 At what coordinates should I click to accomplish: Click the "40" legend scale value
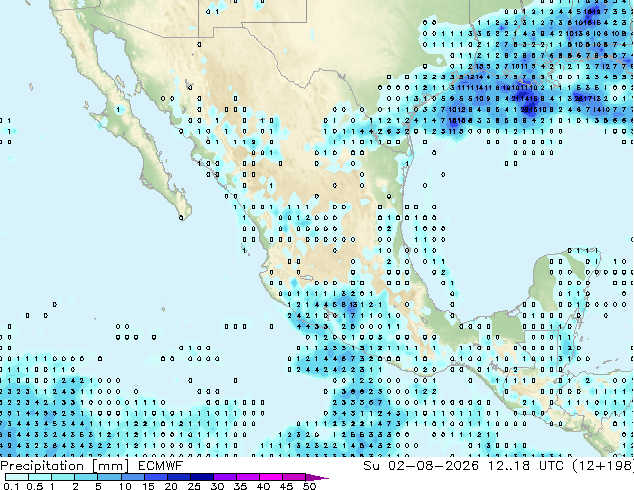[x=263, y=486]
